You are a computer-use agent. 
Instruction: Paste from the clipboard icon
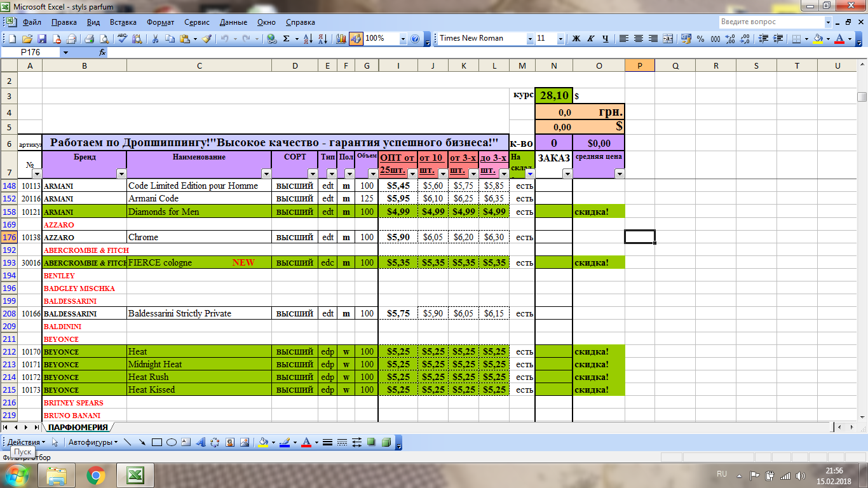coord(184,39)
